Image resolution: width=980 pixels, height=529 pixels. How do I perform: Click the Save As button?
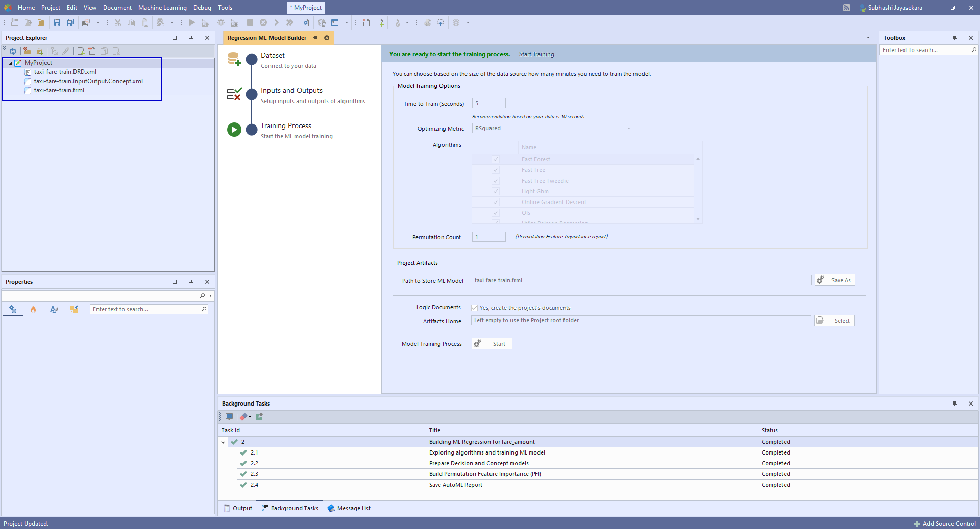point(835,280)
